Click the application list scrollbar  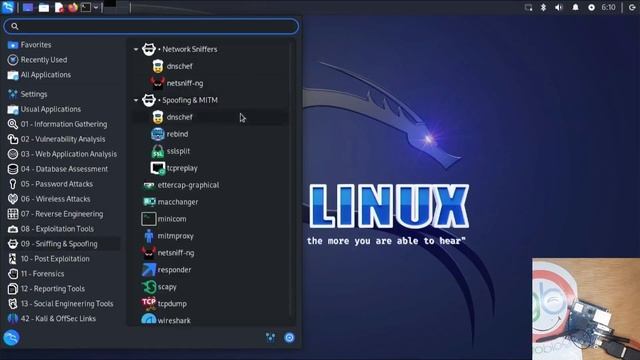click(292, 180)
